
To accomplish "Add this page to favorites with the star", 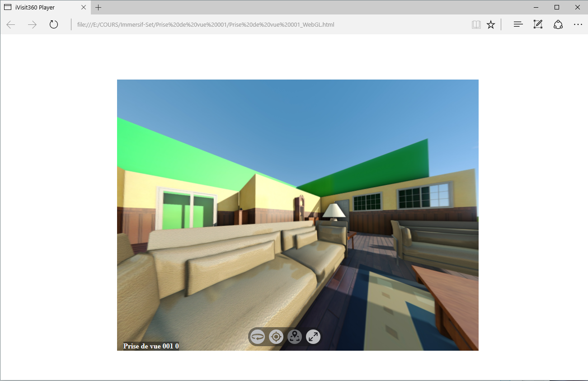I will [x=491, y=24].
